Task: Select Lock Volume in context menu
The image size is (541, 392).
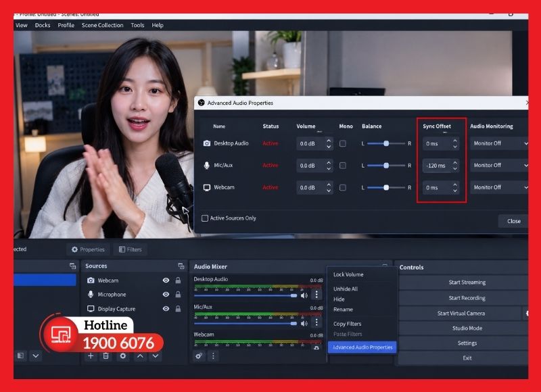Action: click(x=348, y=274)
